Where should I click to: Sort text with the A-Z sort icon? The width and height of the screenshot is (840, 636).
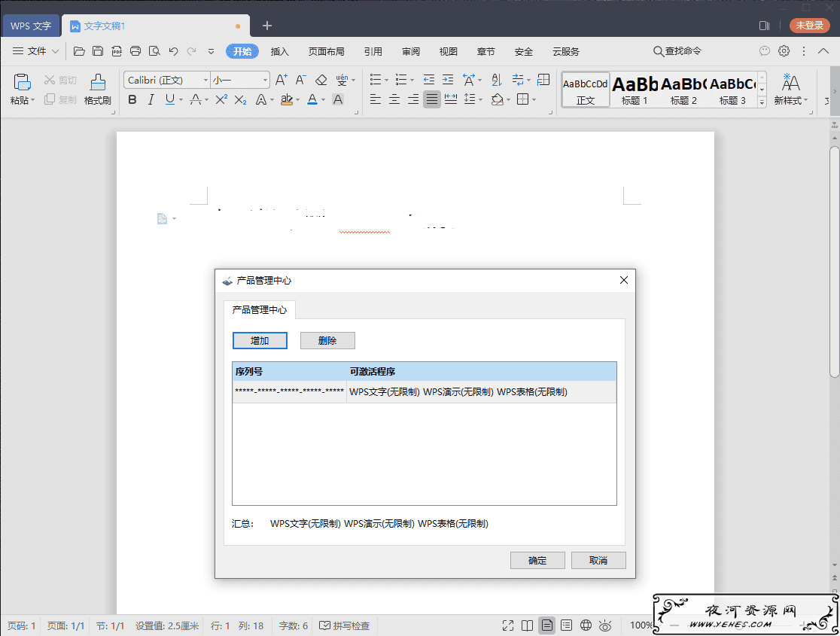pyautogui.click(x=497, y=81)
